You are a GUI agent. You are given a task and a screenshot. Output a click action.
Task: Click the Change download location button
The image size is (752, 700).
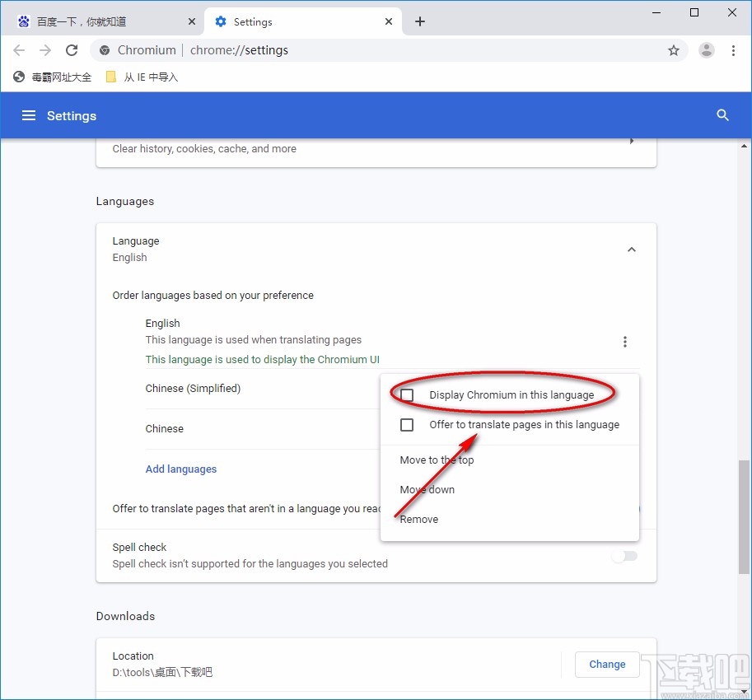pyautogui.click(x=607, y=664)
